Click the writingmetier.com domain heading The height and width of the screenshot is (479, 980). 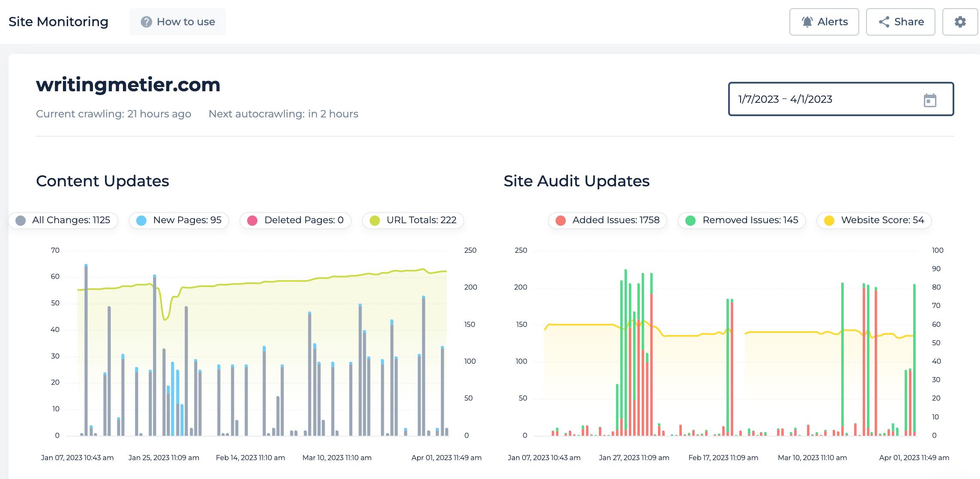point(128,85)
